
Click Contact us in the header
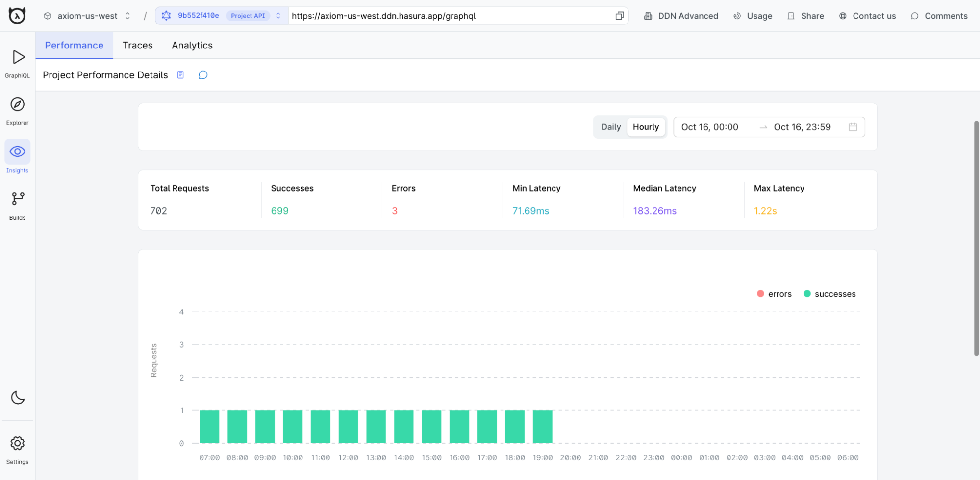click(x=867, y=16)
